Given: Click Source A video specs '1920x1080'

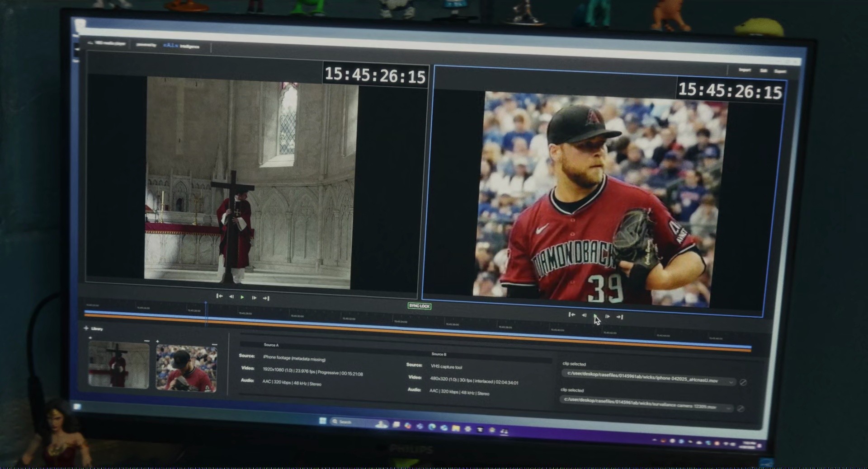Looking at the screenshot, I should click(312, 371).
